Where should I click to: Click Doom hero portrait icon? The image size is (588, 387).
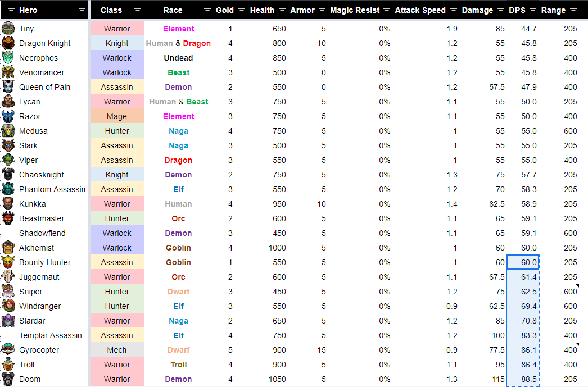(x=8, y=379)
